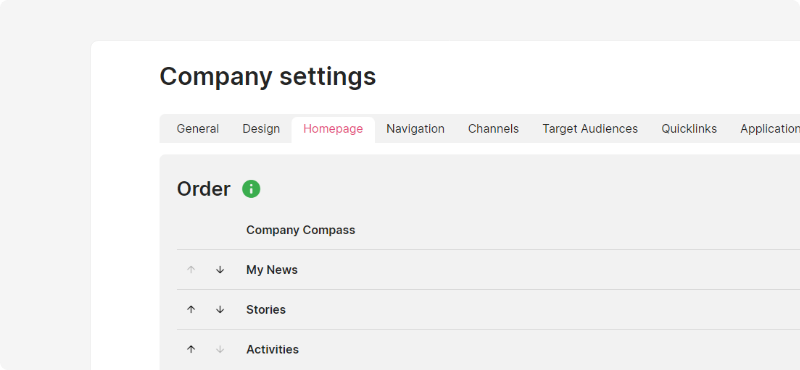Move Stories down with the down arrow
This screenshot has width=800, height=370.
point(220,309)
